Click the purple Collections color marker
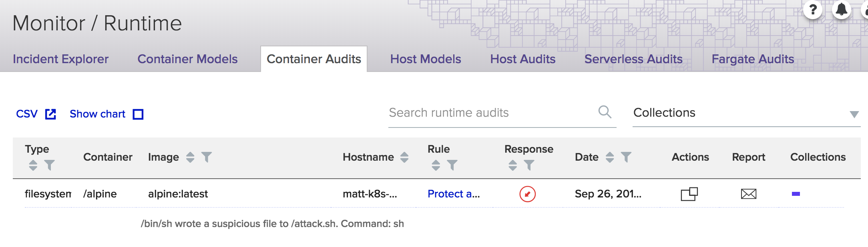 point(796,194)
